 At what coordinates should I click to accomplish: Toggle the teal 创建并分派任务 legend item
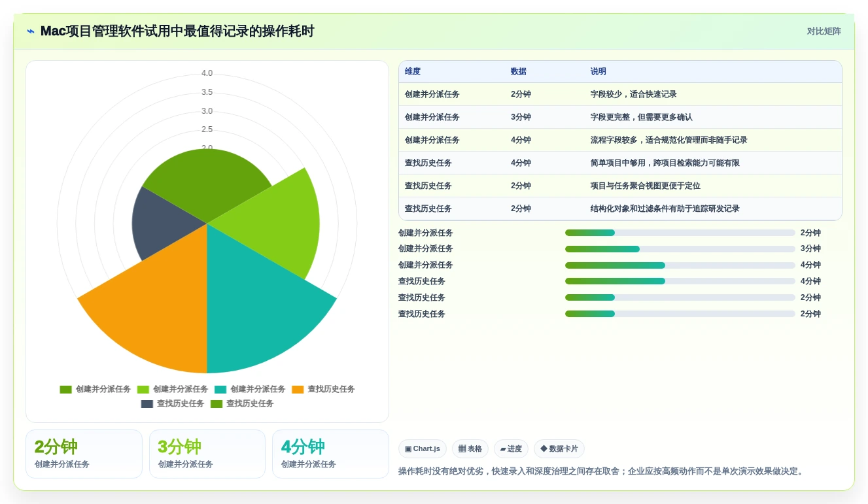click(x=250, y=390)
